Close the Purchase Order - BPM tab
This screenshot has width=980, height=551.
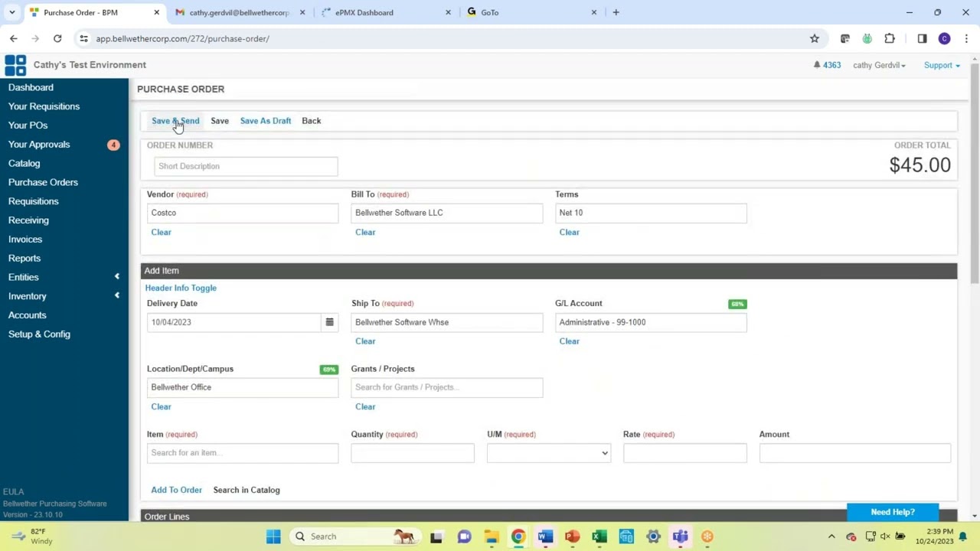click(x=156, y=12)
